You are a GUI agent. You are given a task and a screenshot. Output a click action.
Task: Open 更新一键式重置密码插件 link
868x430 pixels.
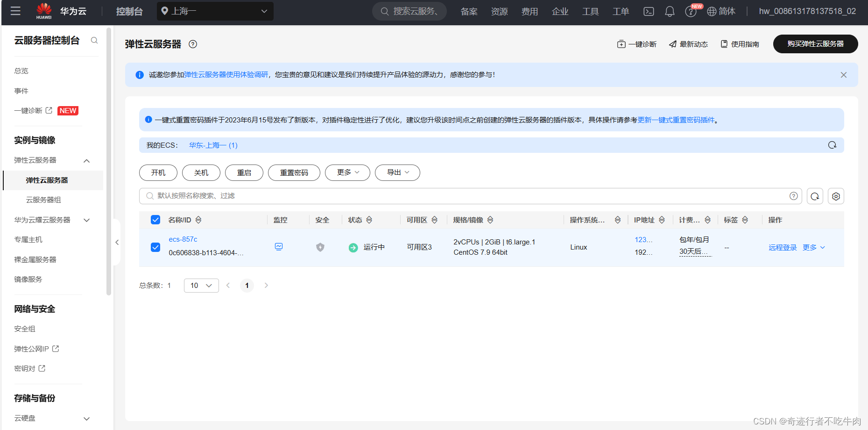676,120
